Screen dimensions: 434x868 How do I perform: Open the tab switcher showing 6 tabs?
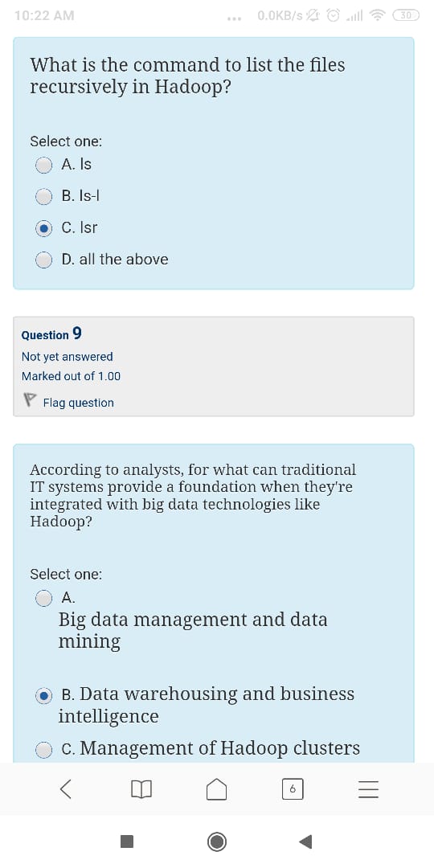(293, 789)
